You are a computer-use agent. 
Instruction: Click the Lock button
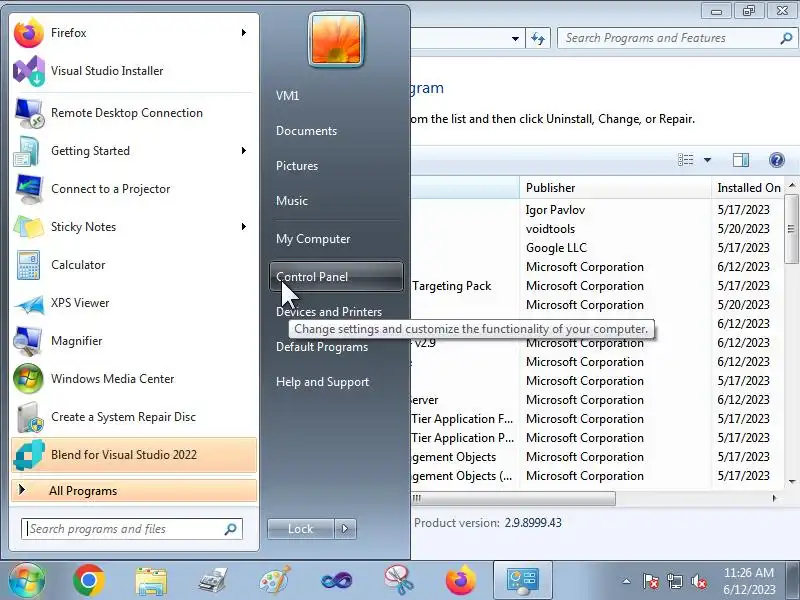click(301, 529)
